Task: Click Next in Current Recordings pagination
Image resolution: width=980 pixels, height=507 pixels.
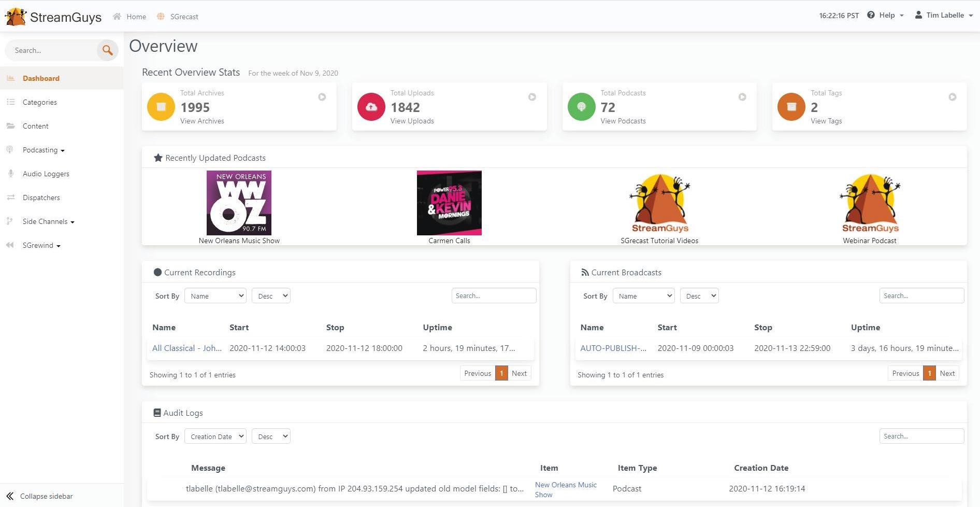Action: pyautogui.click(x=519, y=373)
